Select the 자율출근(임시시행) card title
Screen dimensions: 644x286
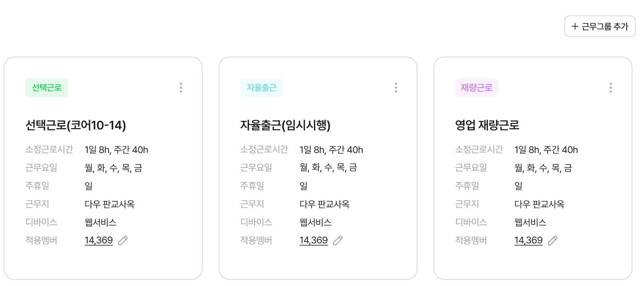click(285, 125)
